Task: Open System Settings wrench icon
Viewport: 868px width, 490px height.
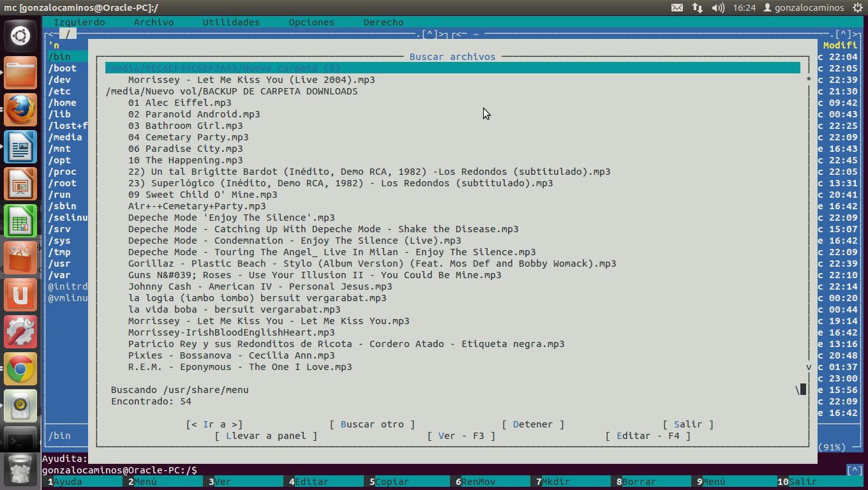Action: pos(20,332)
